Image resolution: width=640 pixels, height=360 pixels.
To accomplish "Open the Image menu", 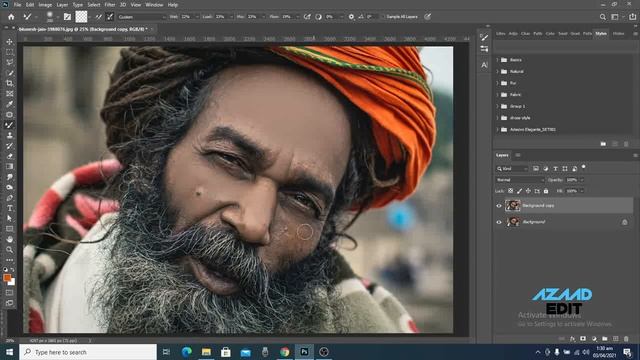I will (45, 5).
